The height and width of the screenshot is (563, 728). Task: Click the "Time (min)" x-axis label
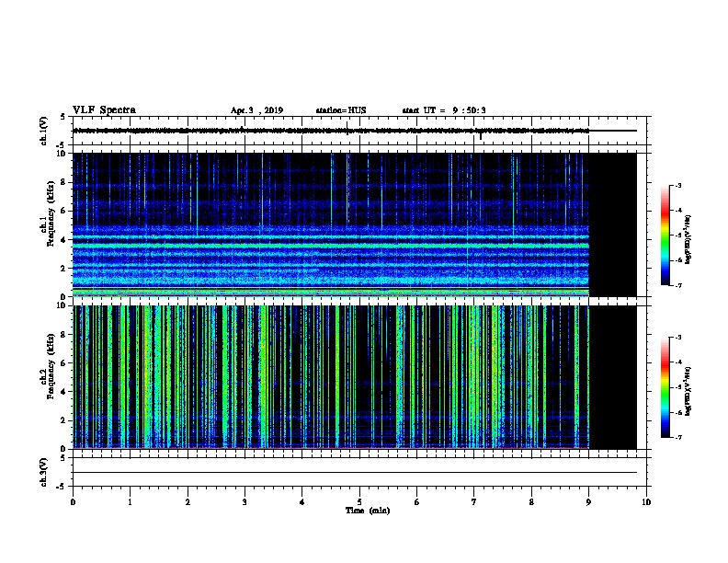[x=368, y=511]
